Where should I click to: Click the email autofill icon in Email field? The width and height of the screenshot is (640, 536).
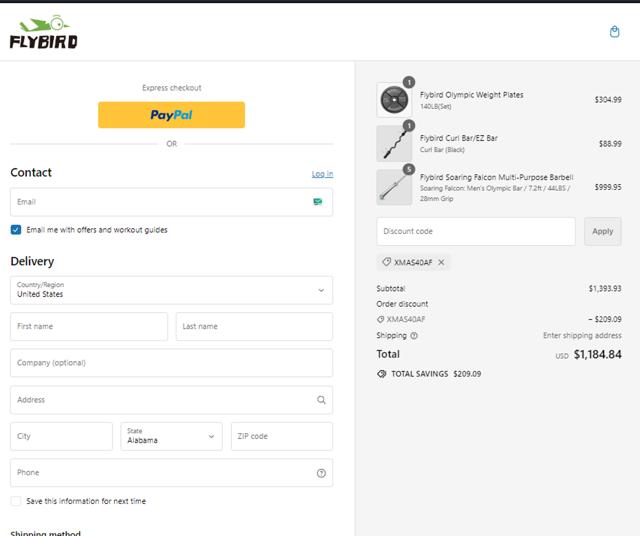click(318, 202)
